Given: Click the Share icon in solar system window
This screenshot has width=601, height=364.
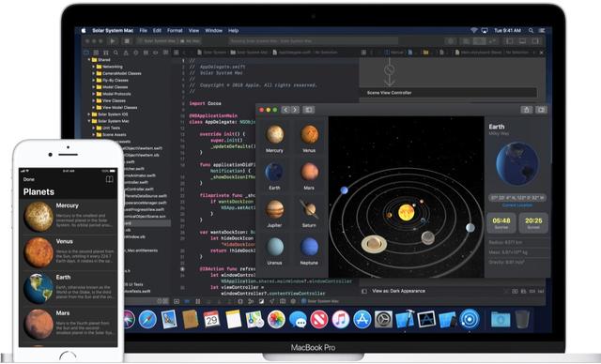Looking at the screenshot, I should click(x=526, y=110).
